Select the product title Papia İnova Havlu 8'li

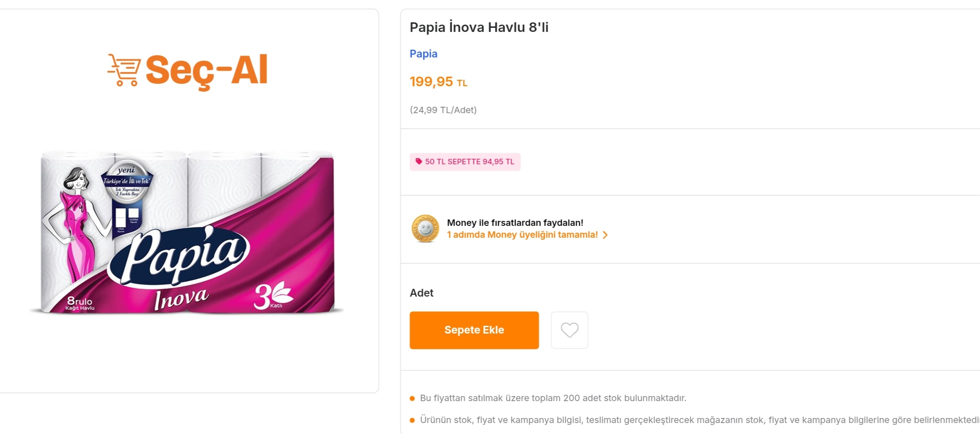pyautogui.click(x=479, y=27)
